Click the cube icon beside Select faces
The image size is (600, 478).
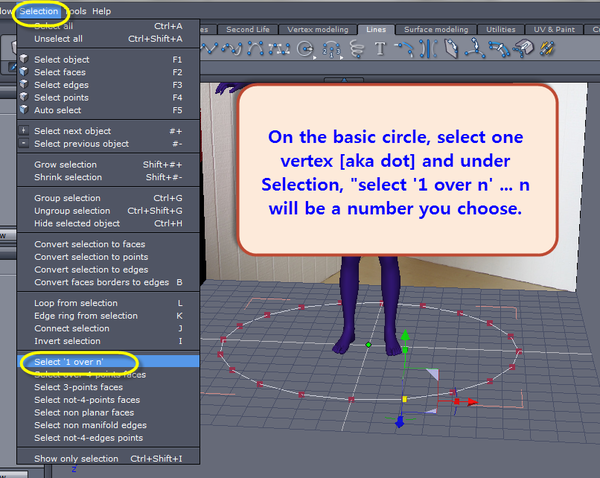[x=24, y=72]
